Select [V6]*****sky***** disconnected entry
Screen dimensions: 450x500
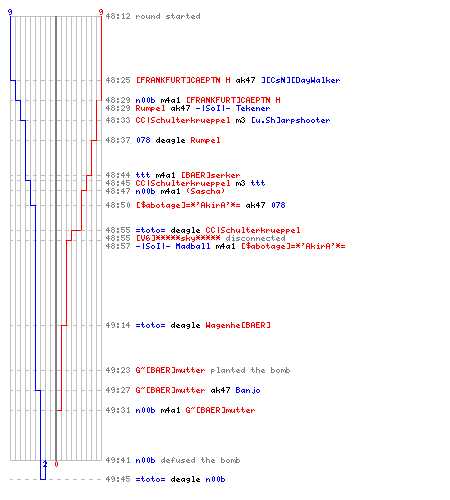coord(210,238)
